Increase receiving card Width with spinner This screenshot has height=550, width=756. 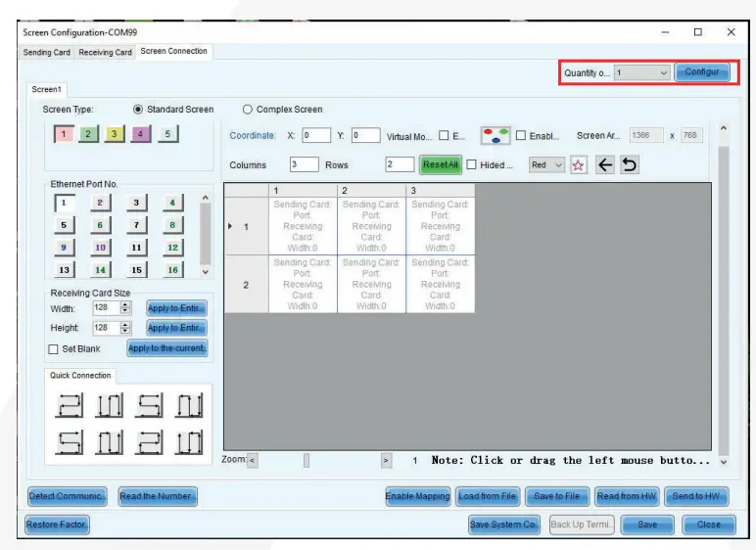pos(125,304)
